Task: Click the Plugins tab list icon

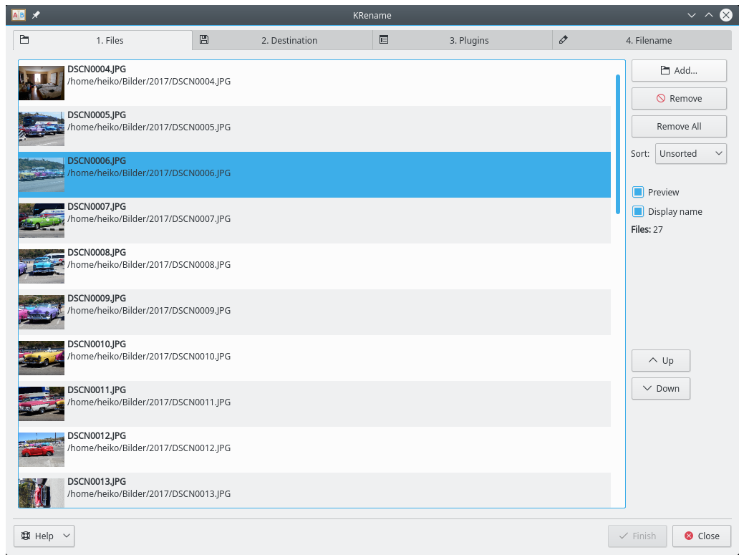Action: [x=384, y=40]
